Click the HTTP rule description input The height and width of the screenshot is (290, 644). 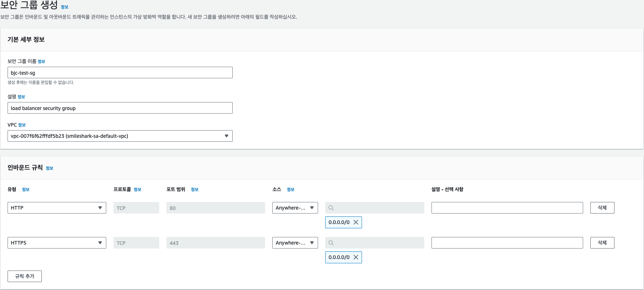[507, 208]
